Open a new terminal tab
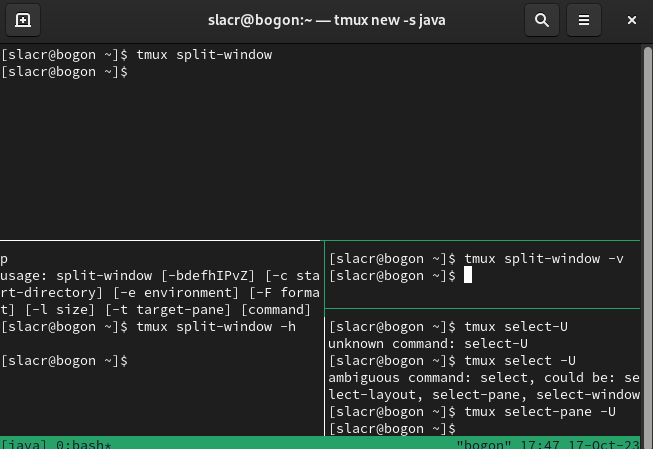 22,19
